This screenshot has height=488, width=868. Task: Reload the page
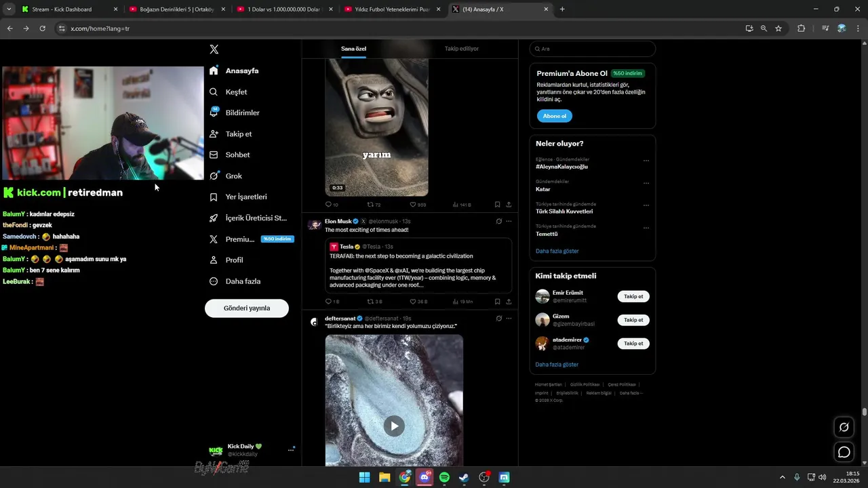[42, 28]
